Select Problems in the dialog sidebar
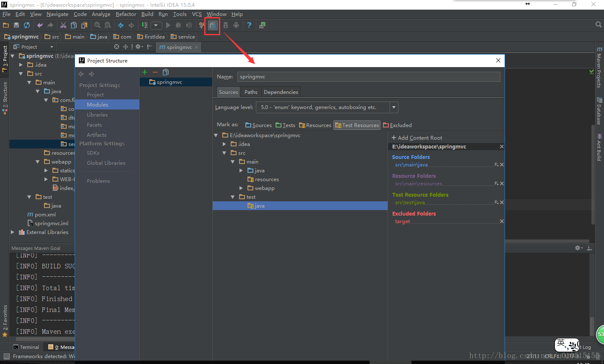This screenshot has width=604, height=364. [98, 181]
